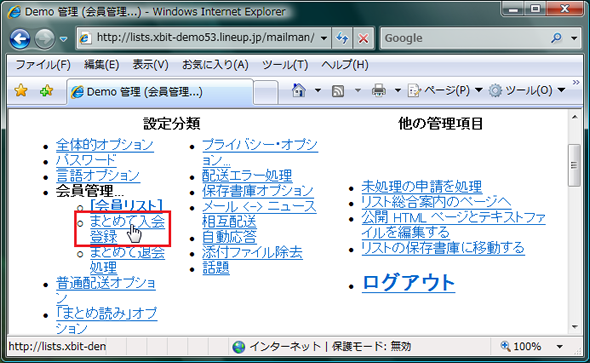Expand the zoom level dropdown arrow
590x363 pixels.
click(x=560, y=346)
